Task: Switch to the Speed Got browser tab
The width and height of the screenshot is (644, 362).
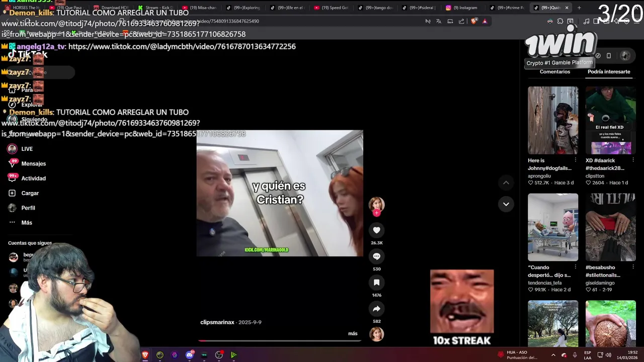Action: click(332, 8)
